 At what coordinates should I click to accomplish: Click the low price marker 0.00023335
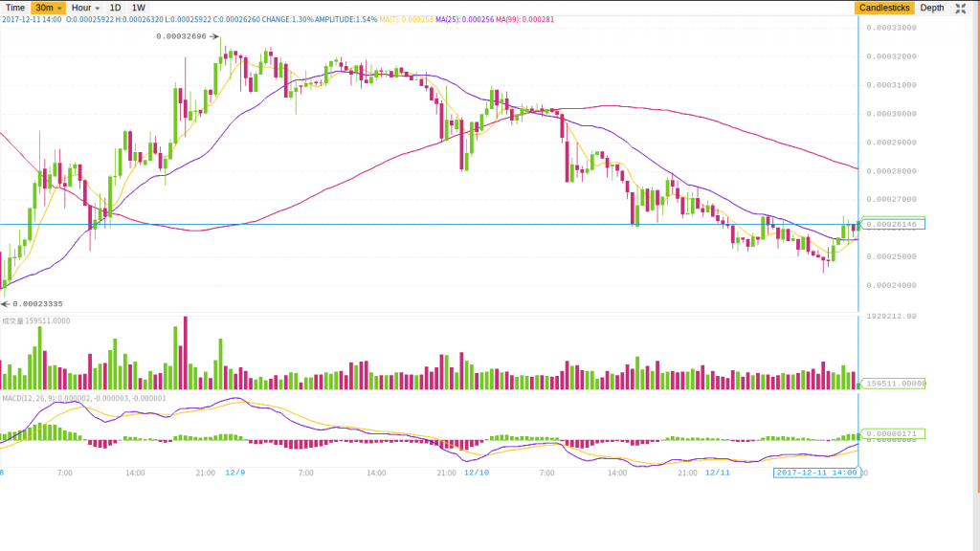coord(37,303)
